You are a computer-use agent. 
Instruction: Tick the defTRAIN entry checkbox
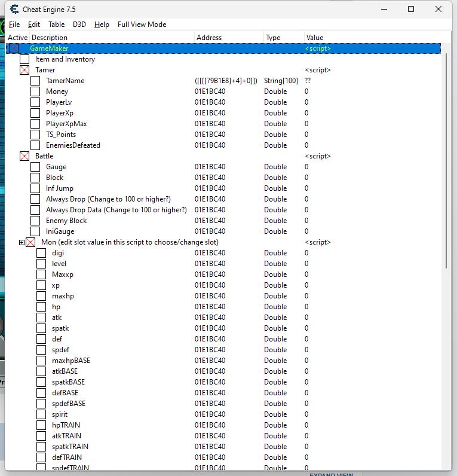point(41,457)
